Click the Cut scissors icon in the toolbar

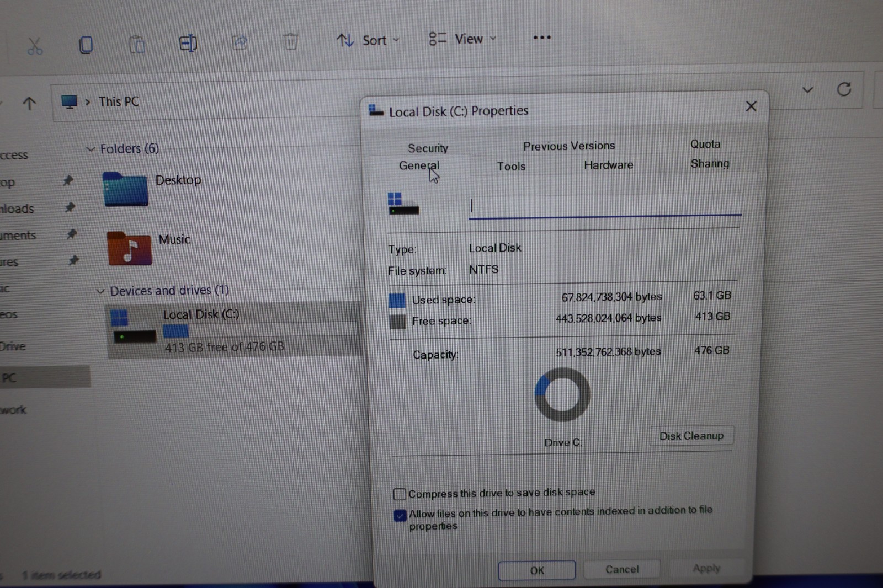tap(35, 46)
